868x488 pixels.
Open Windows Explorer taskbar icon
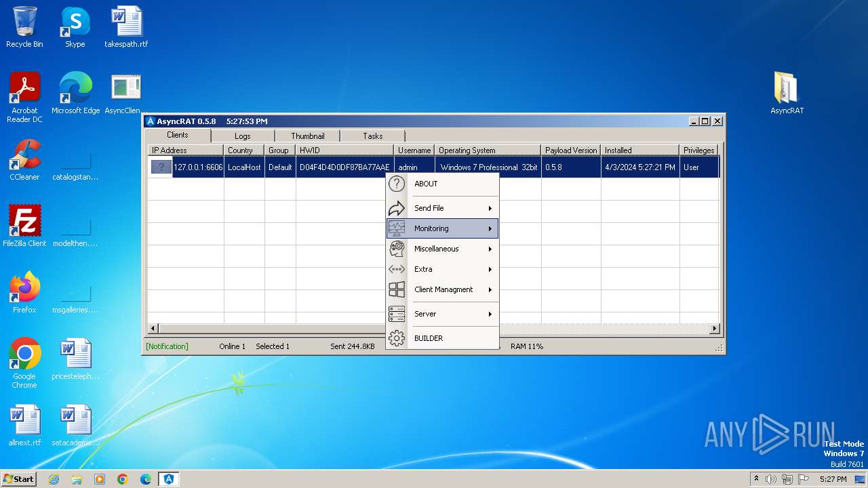point(77,479)
